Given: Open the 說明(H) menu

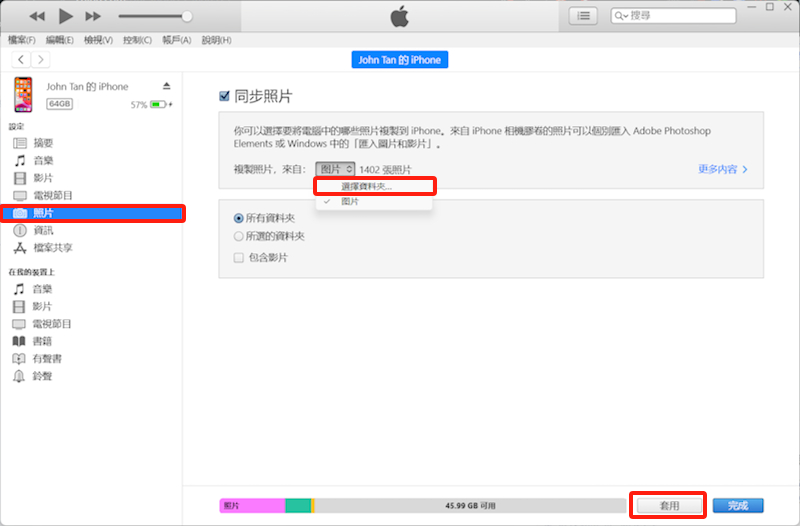Looking at the screenshot, I should pyautogui.click(x=216, y=40).
